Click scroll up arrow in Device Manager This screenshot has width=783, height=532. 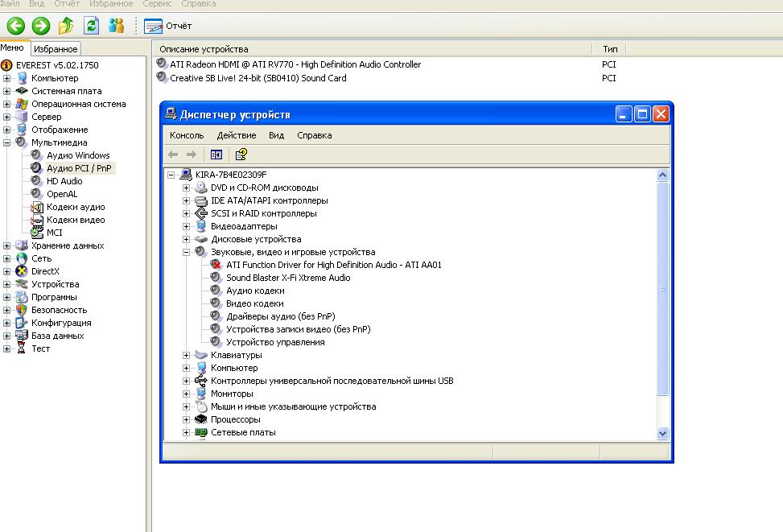[x=662, y=175]
